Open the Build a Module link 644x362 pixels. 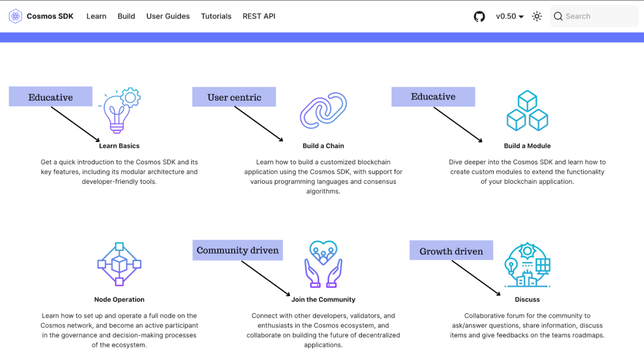(527, 145)
